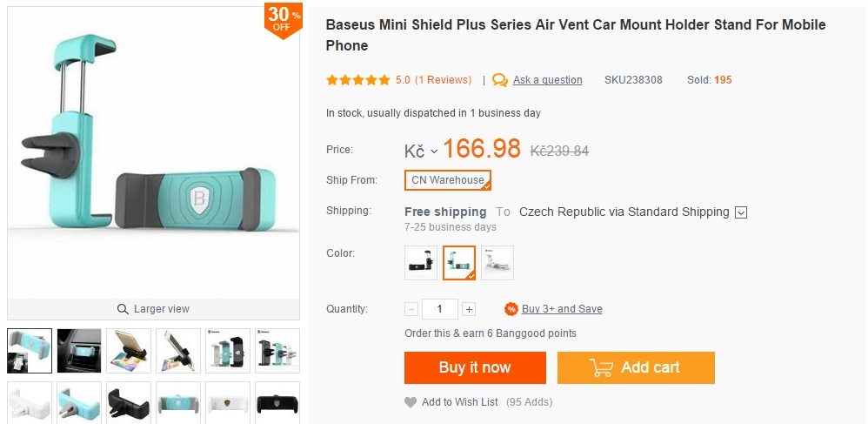Increase quantity with the plus button

(469, 309)
